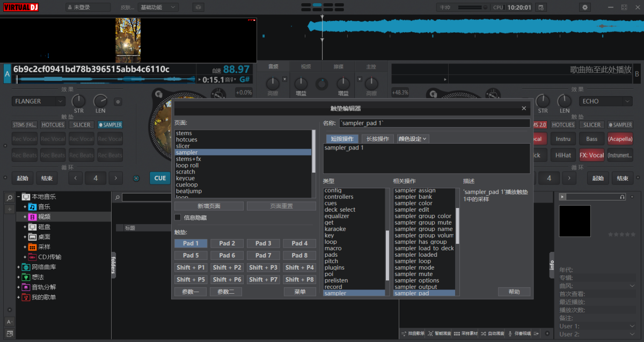Screen dimensions: 644x342
Task: Open the 智能混音 smart mix panel
Action: [x=442, y=333]
